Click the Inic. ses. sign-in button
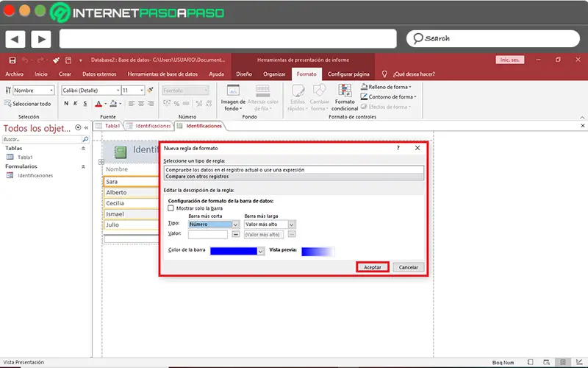This screenshot has height=368, width=588. 510,60
